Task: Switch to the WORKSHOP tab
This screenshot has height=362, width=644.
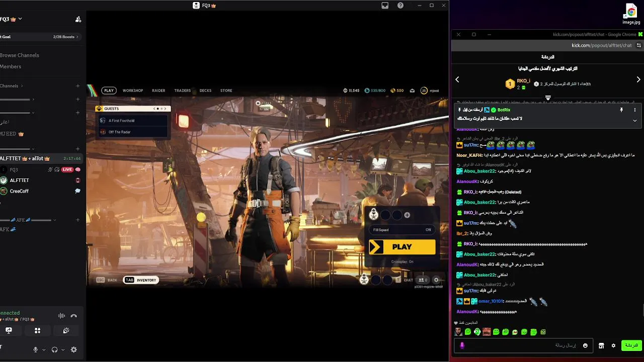Action: pyautogui.click(x=133, y=90)
